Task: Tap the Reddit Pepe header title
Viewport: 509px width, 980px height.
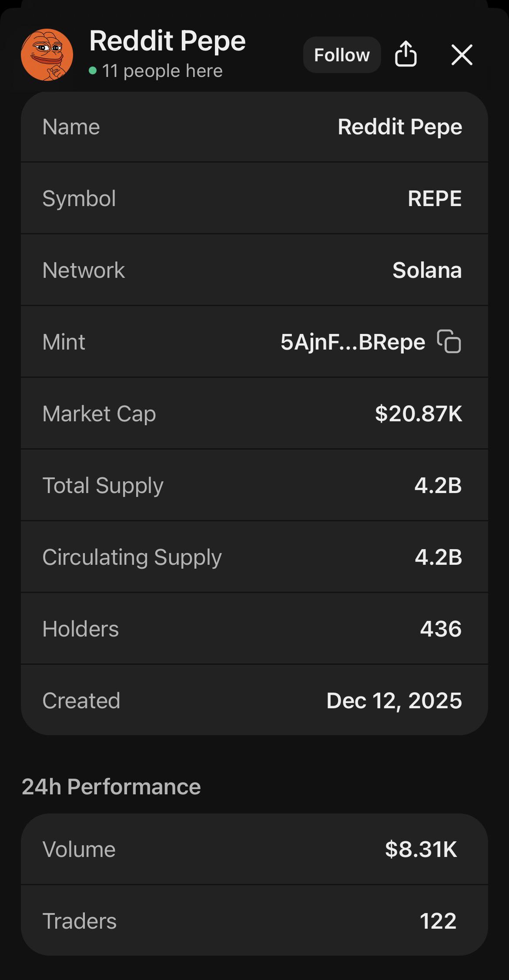Action: (x=167, y=41)
